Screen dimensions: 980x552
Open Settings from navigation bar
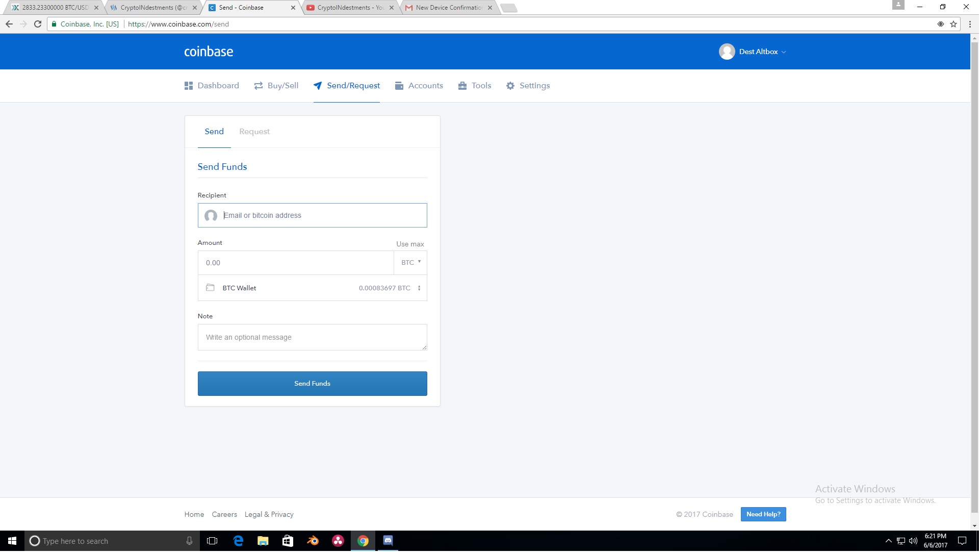pos(528,86)
